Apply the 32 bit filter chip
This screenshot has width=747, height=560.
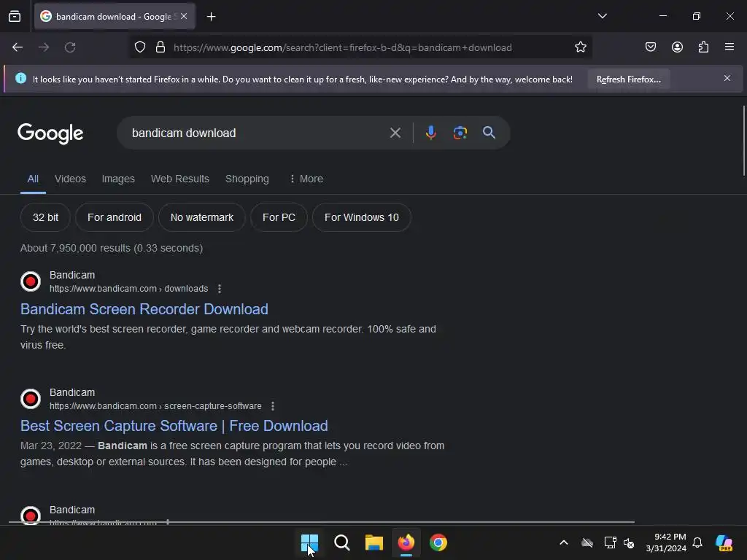(x=45, y=217)
